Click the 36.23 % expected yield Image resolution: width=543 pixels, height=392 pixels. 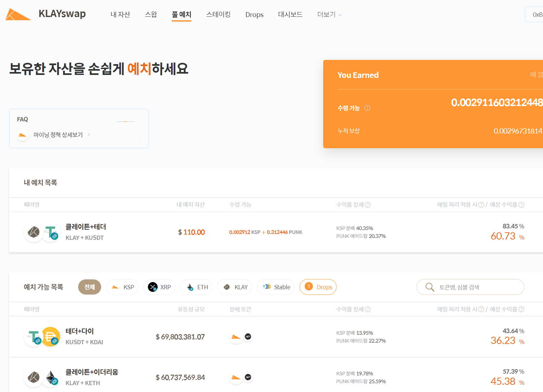tap(507, 341)
